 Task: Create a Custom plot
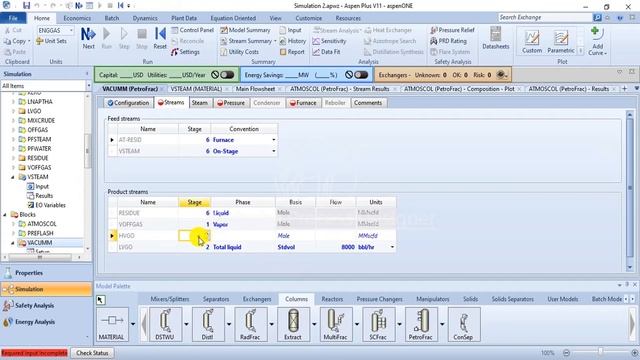coord(532,42)
